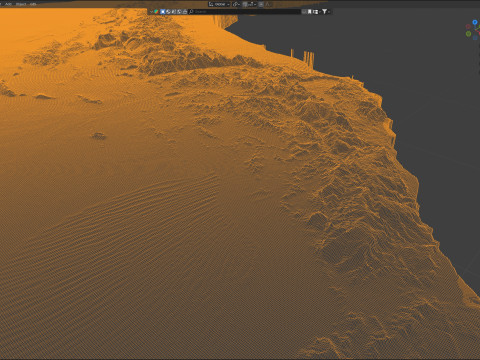Open the pivot point dropdown
This screenshot has height=360, width=480.
[x=236, y=4]
